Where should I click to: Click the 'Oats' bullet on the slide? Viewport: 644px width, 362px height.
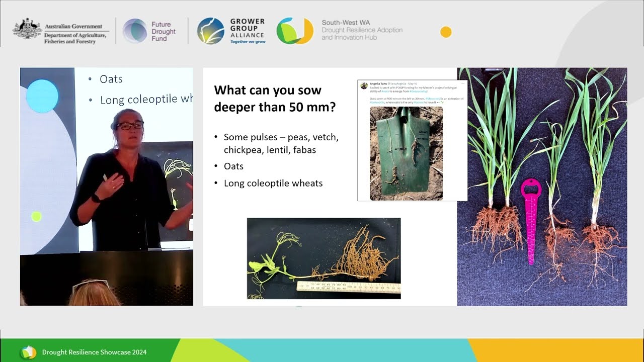233,166
